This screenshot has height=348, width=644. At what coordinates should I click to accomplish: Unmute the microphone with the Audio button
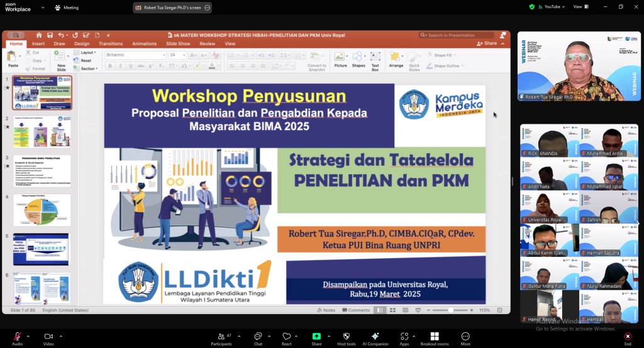pyautogui.click(x=17, y=337)
